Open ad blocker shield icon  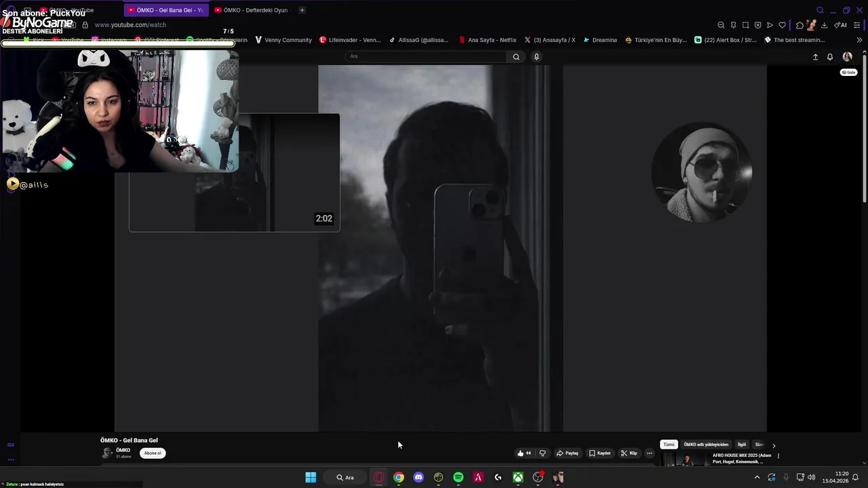tap(757, 25)
